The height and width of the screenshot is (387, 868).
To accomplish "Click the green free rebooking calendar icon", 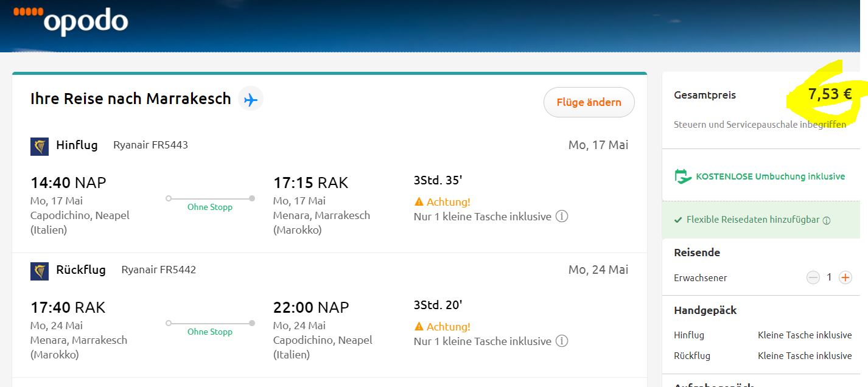I will point(683,176).
